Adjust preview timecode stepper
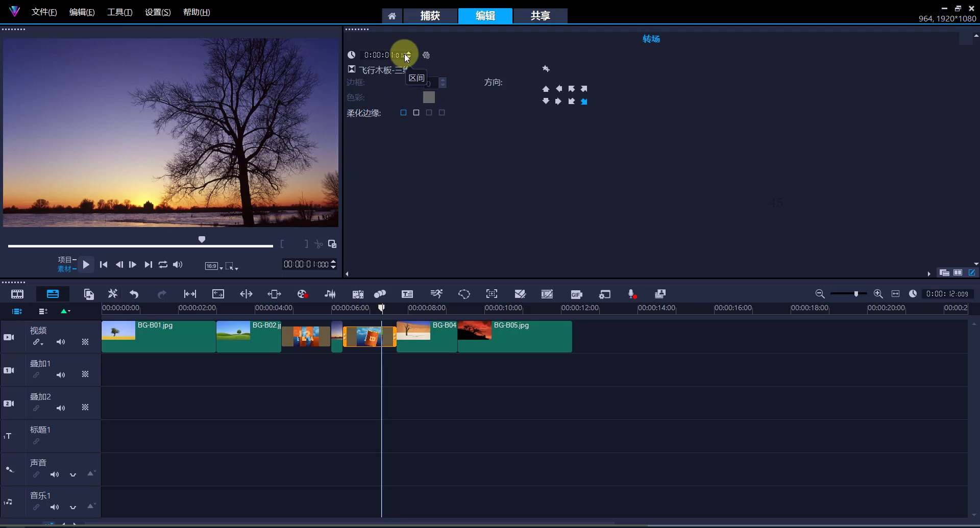Screen dimensions: 980x528 [x=333, y=264]
